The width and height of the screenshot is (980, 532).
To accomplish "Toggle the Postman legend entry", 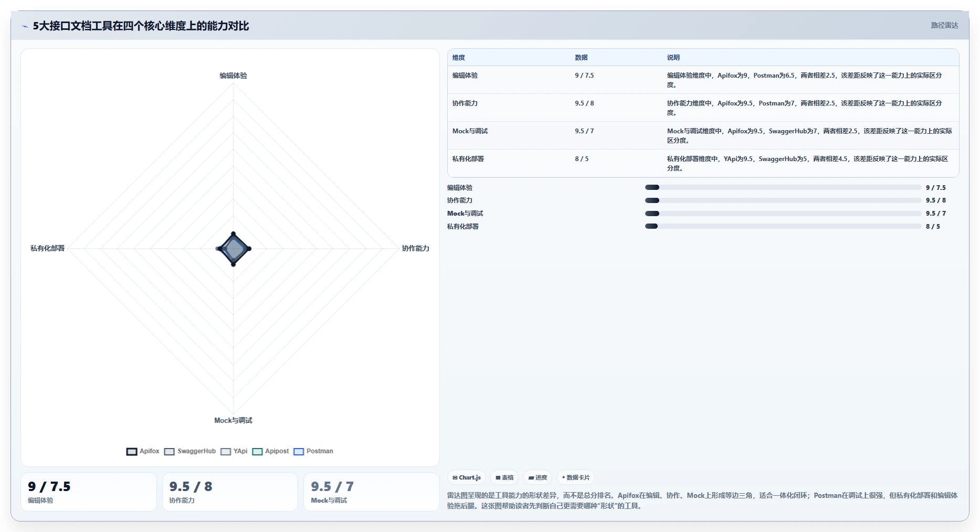I will click(313, 451).
